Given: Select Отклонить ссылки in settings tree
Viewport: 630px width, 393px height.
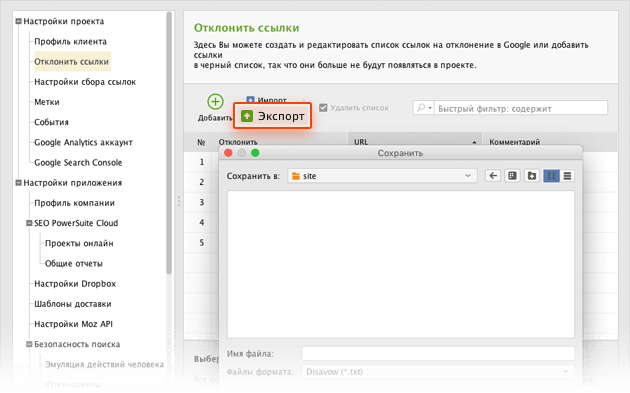Looking at the screenshot, I should [72, 61].
